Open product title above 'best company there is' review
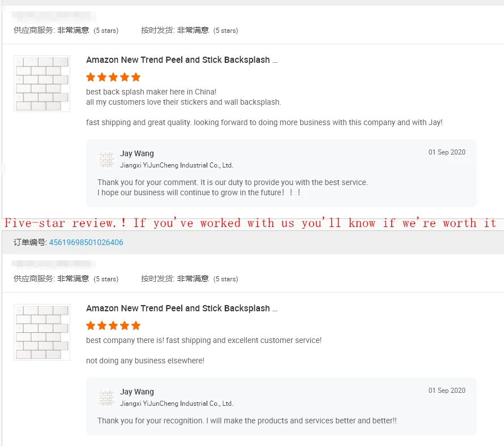Image resolution: width=504 pixels, height=446 pixels. click(x=182, y=308)
